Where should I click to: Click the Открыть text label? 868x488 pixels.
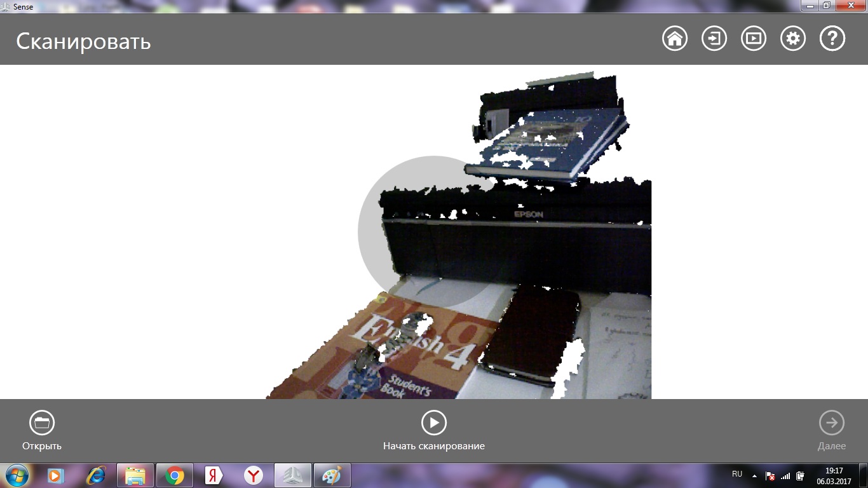(42, 446)
